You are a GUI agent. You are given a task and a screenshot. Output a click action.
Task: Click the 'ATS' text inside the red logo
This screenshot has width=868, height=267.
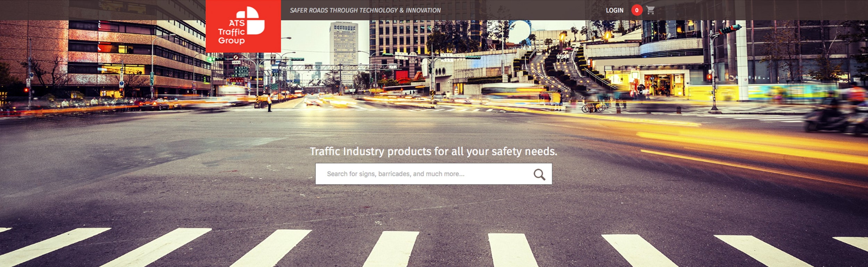(237, 23)
